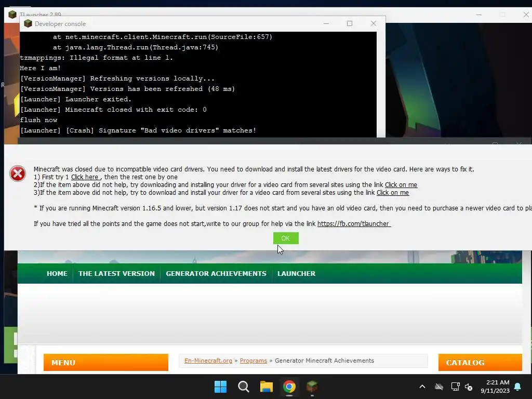The width and height of the screenshot is (532, 399).
Task: Open the muted volume tray icon
Action: (469, 387)
